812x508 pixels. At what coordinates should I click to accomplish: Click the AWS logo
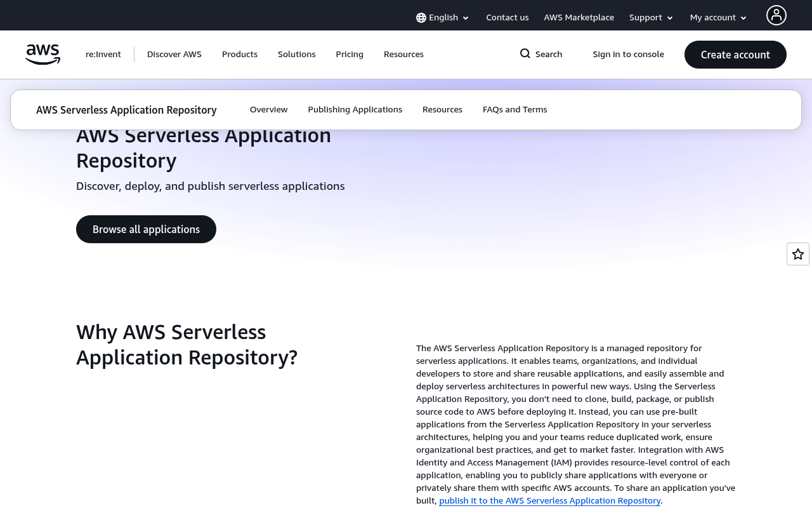point(43,55)
